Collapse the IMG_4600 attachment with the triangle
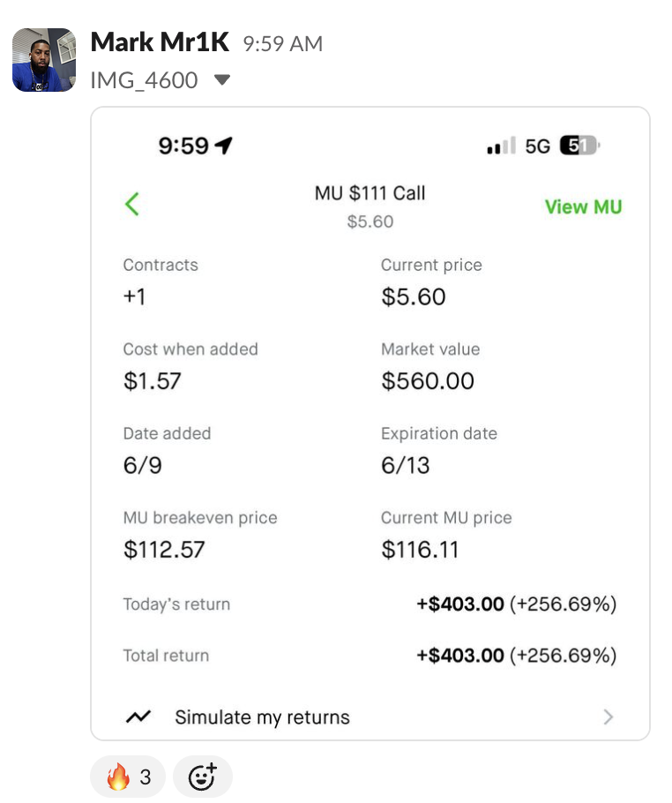The image size is (672, 803). [222, 81]
